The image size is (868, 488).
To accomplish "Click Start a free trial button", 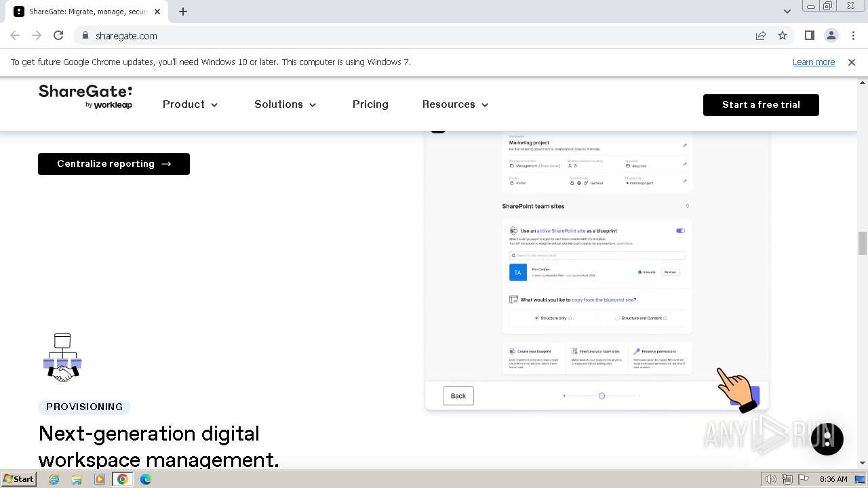I will tap(761, 104).
